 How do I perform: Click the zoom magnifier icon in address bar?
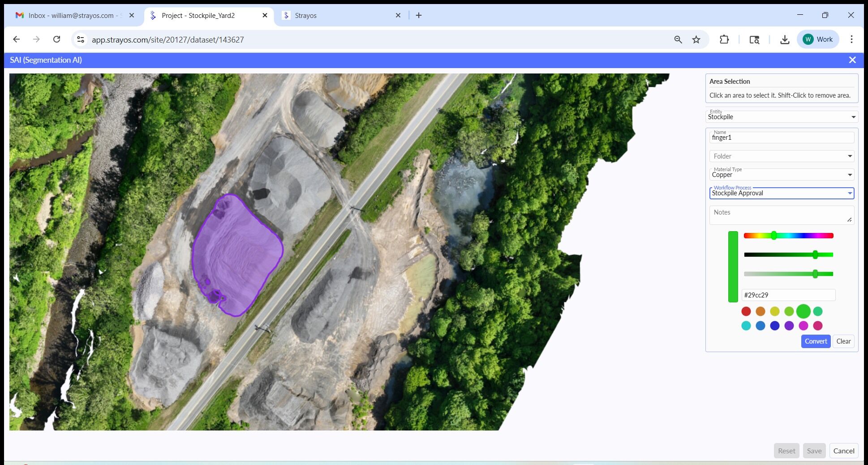click(678, 39)
